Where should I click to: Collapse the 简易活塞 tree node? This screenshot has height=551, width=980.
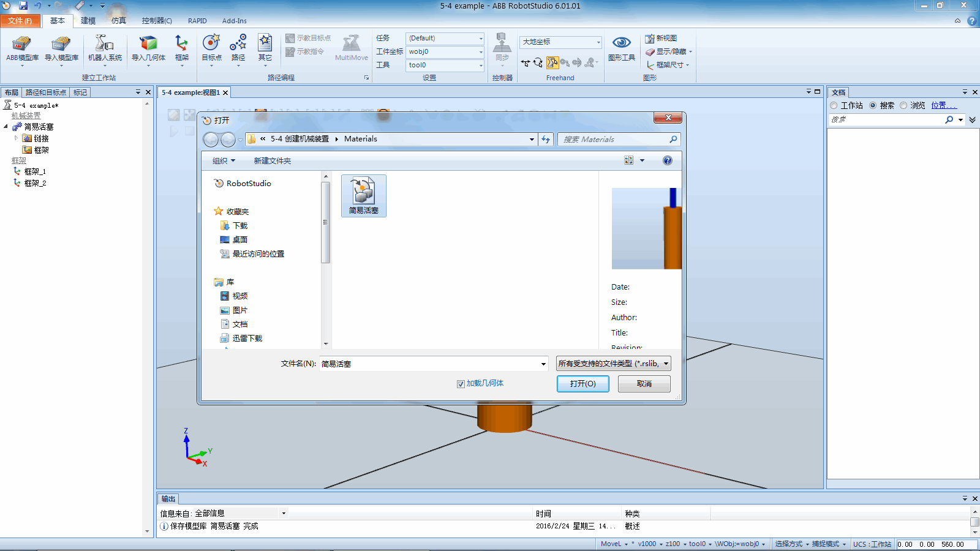pos(6,127)
